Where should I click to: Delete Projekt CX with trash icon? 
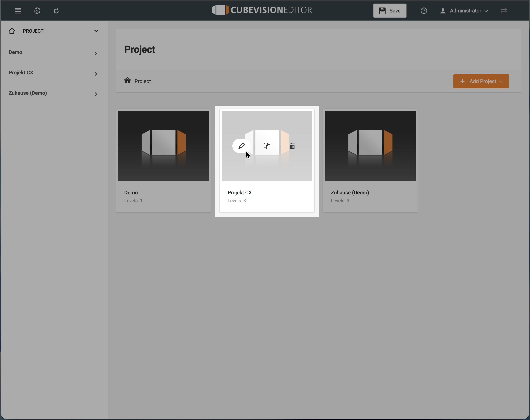pyautogui.click(x=292, y=146)
